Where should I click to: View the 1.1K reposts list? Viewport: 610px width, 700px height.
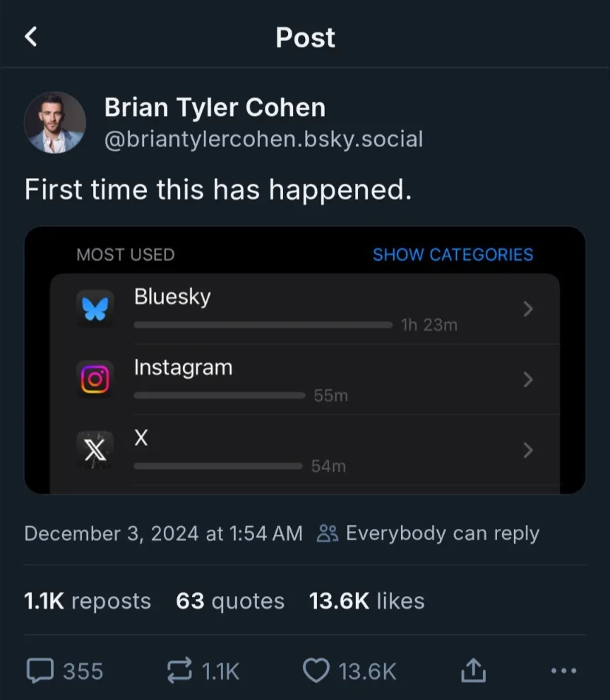pos(88,601)
